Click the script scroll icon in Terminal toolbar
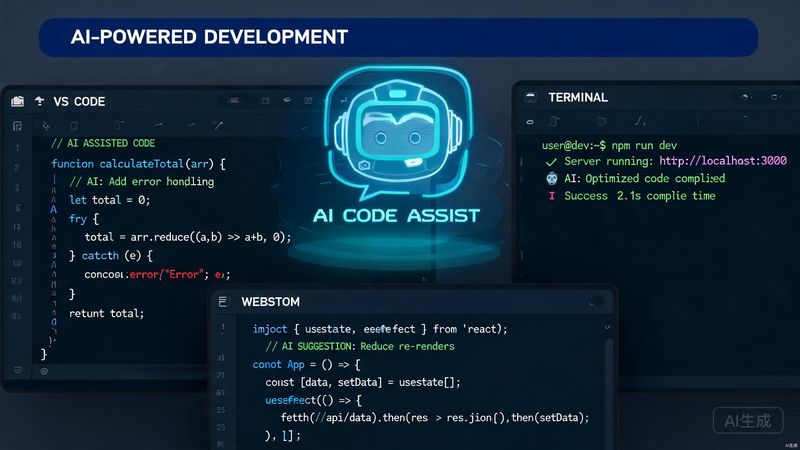This screenshot has width=800, height=450. tap(555, 121)
